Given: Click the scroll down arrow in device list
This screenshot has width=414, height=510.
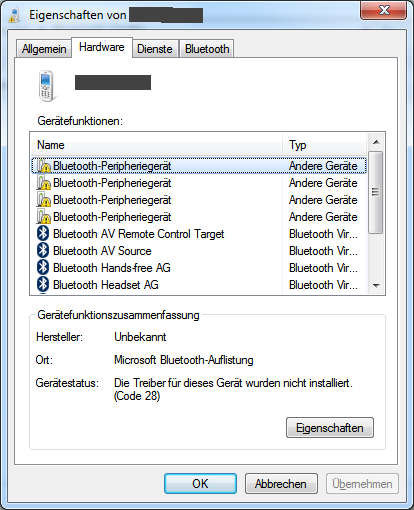Looking at the screenshot, I should pyautogui.click(x=376, y=285).
